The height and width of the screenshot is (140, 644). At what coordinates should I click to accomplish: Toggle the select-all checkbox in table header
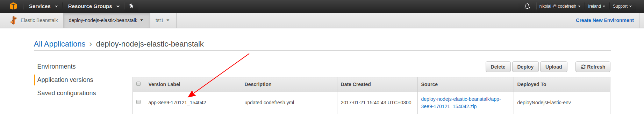[x=138, y=84]
